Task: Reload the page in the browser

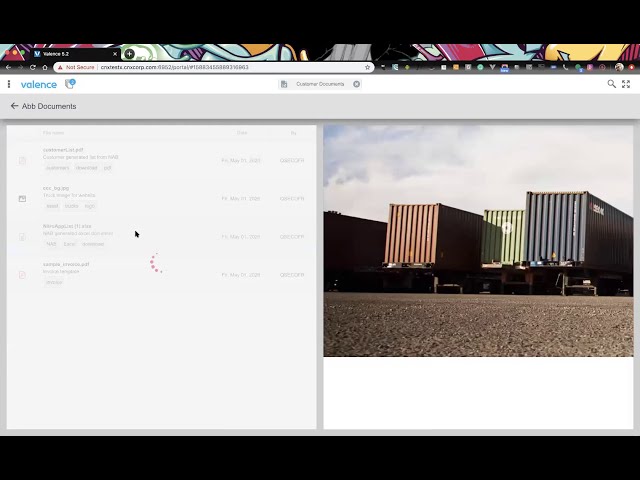Action: pos(33,67)
